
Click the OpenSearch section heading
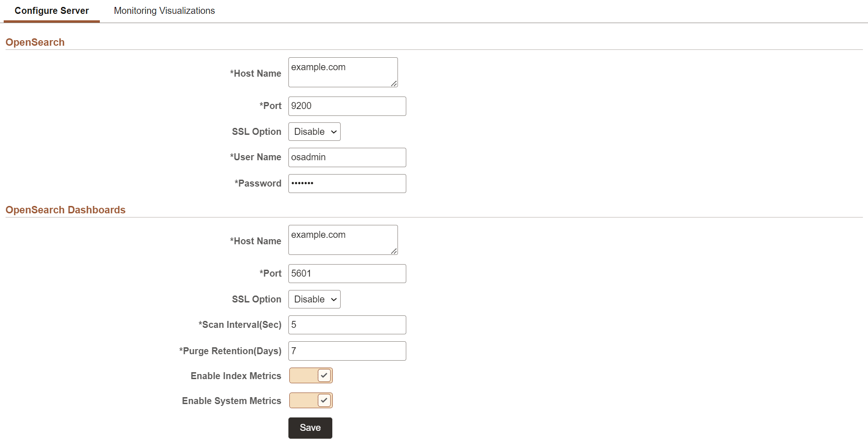(35, 42)
